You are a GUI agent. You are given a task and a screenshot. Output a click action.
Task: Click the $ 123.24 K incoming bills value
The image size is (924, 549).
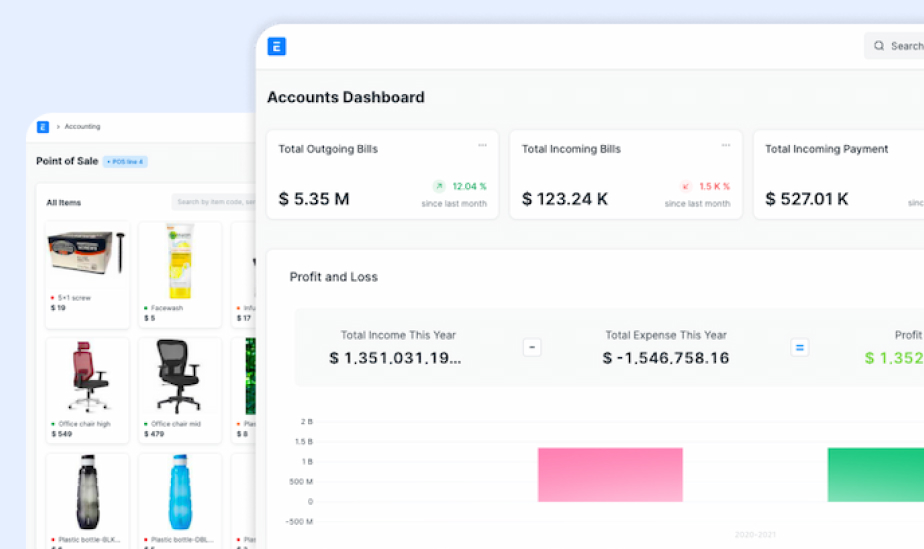pyautogui.click(x=565, y=199)
